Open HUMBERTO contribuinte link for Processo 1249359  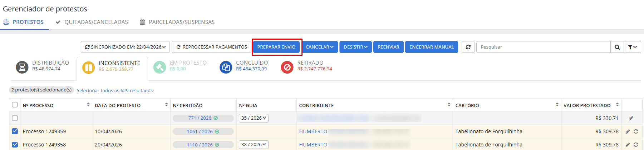pyautogui.click(x=313, y=131)
